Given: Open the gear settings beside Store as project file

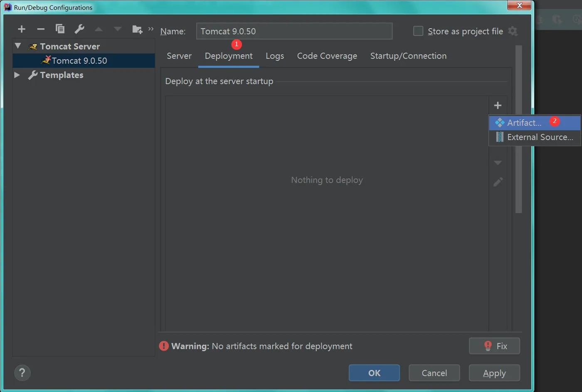Looking at the screenshot, I should (x=513, y=31).
